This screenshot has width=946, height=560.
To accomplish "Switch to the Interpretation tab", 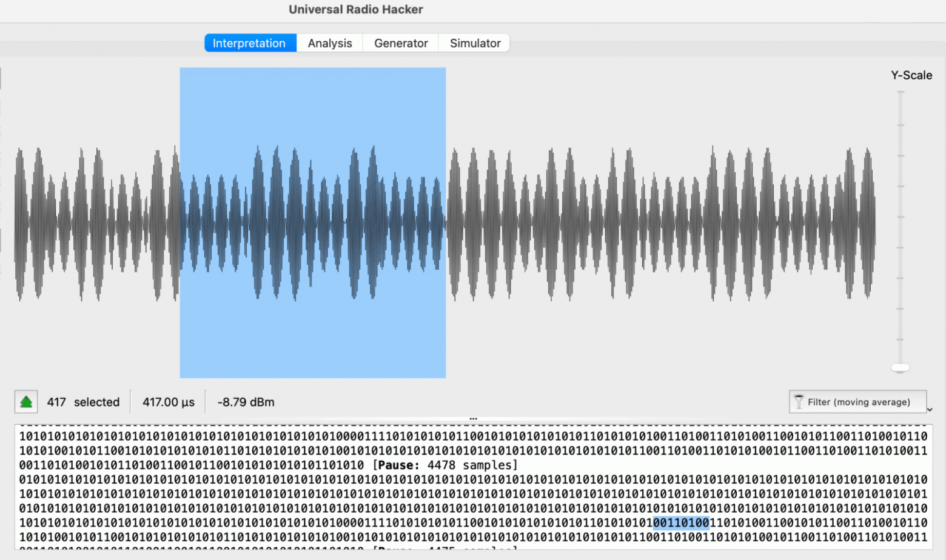I will click(x=249, y=43).
